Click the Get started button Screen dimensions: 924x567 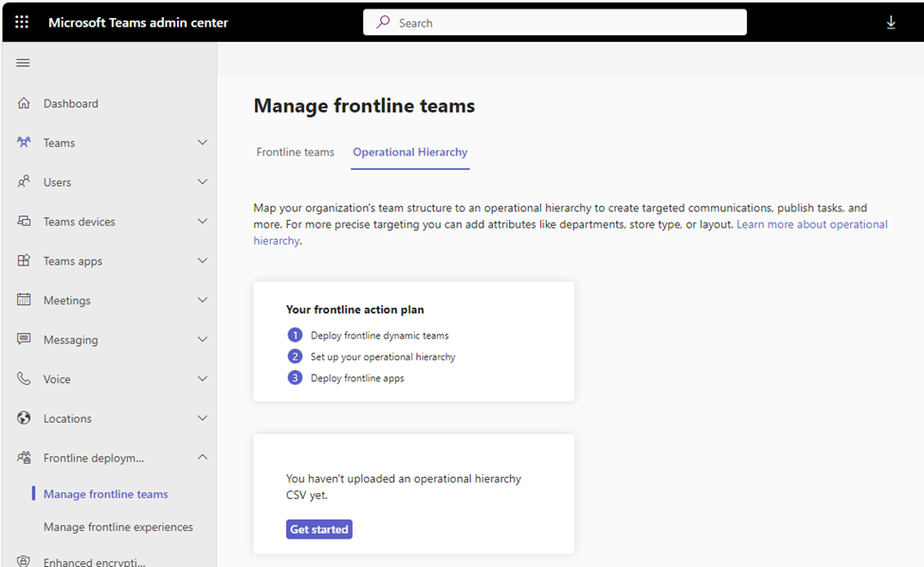pos(319,529)
